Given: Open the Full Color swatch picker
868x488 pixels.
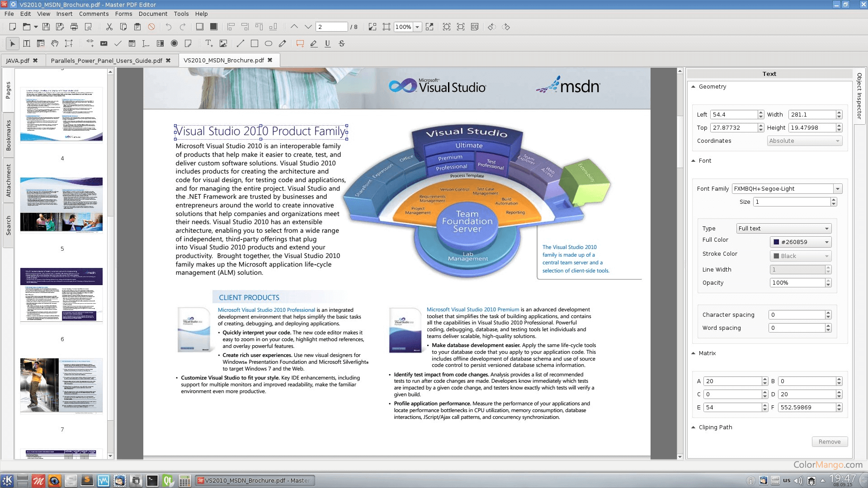Looking at the screenshot, I should (800, 242).
